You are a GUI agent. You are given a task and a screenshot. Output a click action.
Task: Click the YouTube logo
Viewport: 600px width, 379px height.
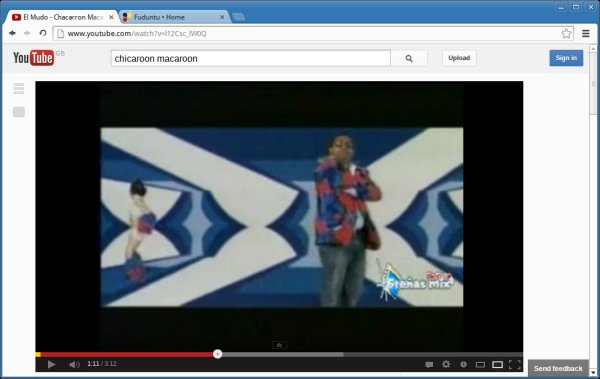point(34,58)
